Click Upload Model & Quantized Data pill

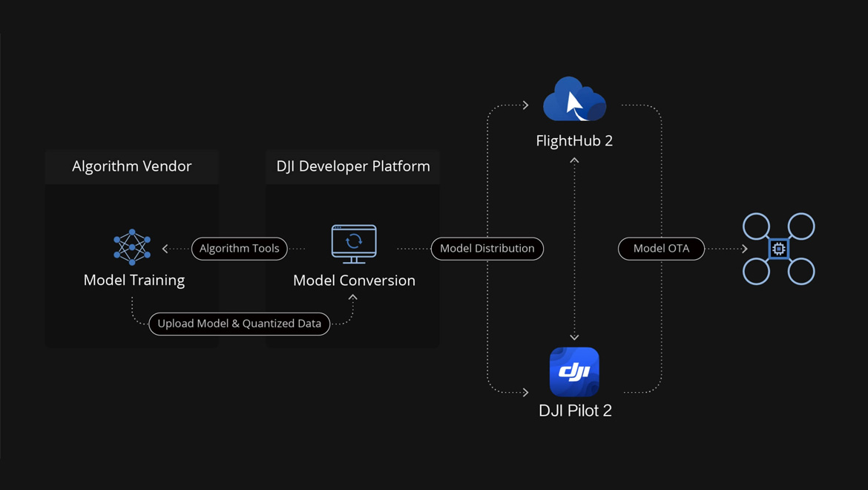[x=239, y=324]
